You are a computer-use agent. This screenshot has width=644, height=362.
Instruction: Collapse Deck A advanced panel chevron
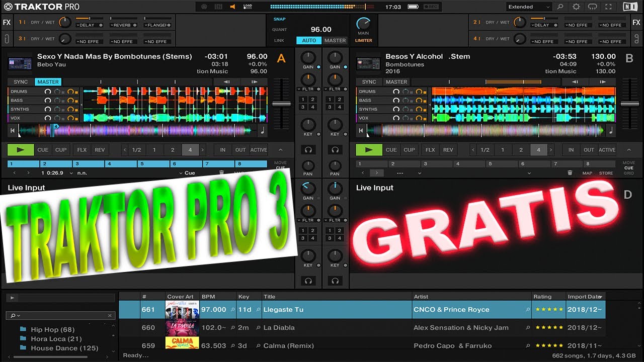[281, 150]
